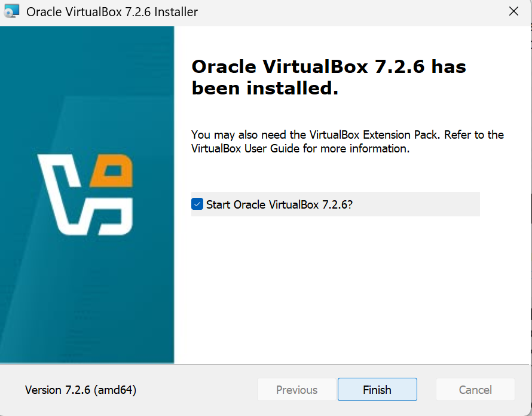Click the Cancel button

pos(475,390)
